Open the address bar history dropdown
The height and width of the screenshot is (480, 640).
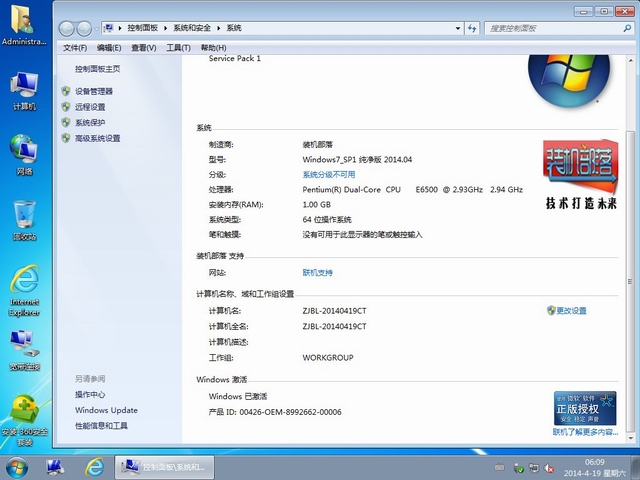tap(458, 28)
